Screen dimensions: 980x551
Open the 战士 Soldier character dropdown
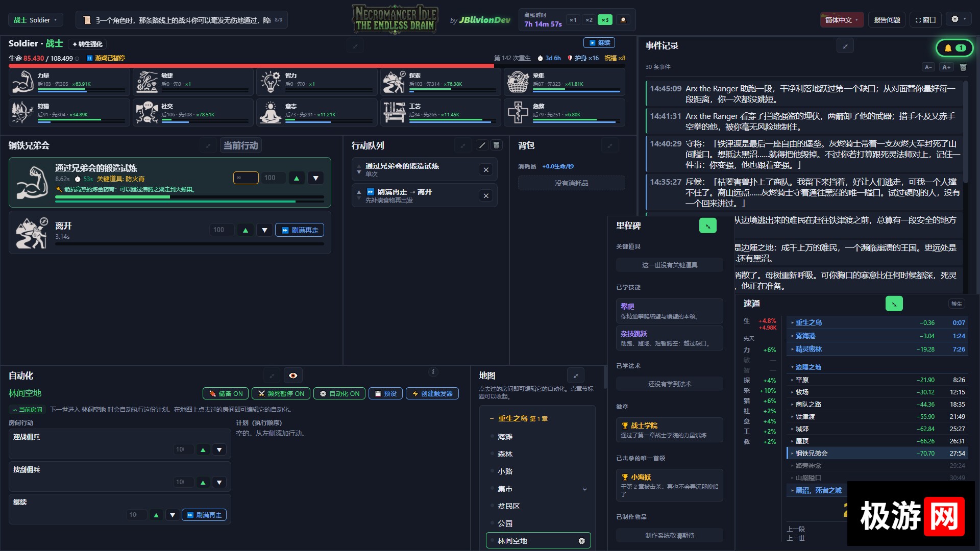tap(36, 20)
